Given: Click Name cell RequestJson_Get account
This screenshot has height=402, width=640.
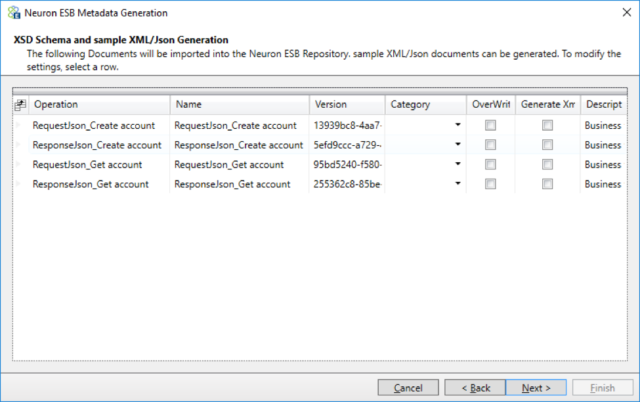Looking at the screenshot, I should pos(240,165).
